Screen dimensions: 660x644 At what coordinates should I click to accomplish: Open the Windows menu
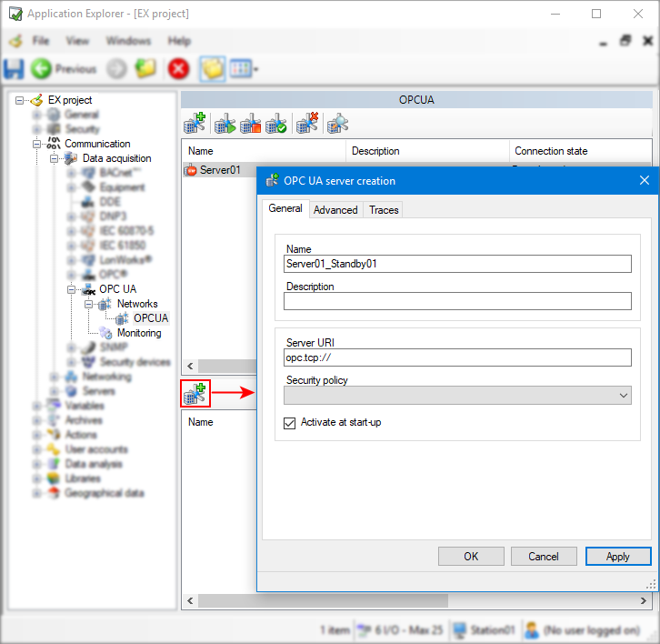(x=128, y=41)
